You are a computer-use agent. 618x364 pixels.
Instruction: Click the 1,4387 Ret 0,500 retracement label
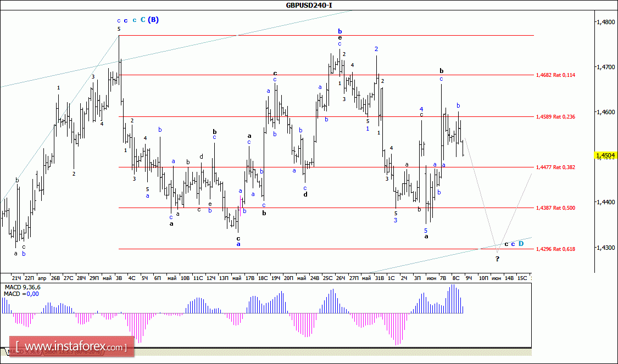click(555, 208)
